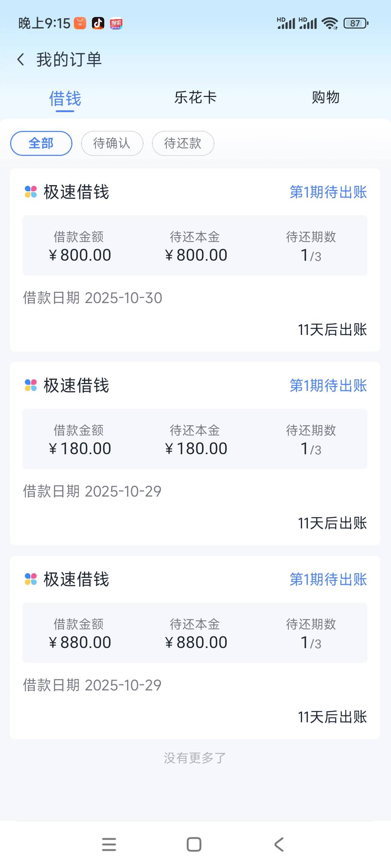Tap the TikTok notification icon in status bar
The image size is (391, 868).
coord(98,24)
